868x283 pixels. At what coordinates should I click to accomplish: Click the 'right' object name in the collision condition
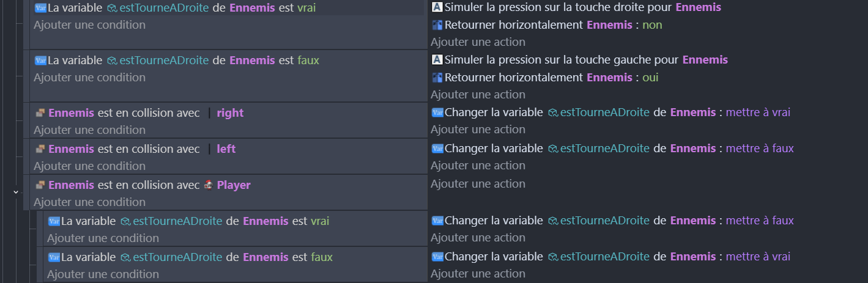230,113
